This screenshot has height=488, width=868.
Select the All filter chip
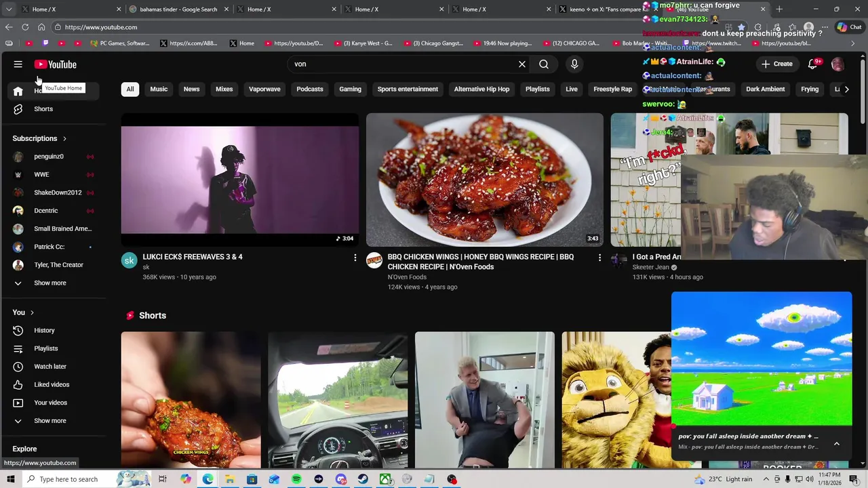130,89
